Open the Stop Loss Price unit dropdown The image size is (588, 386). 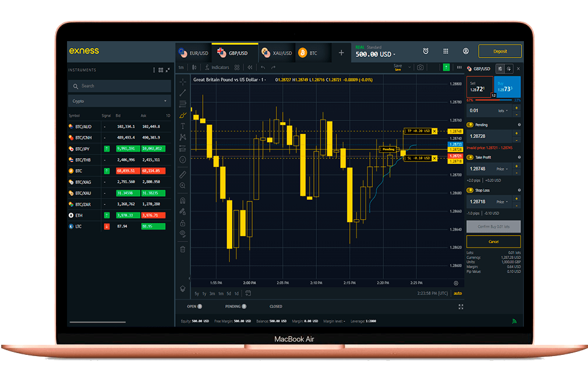click(502, 202)
